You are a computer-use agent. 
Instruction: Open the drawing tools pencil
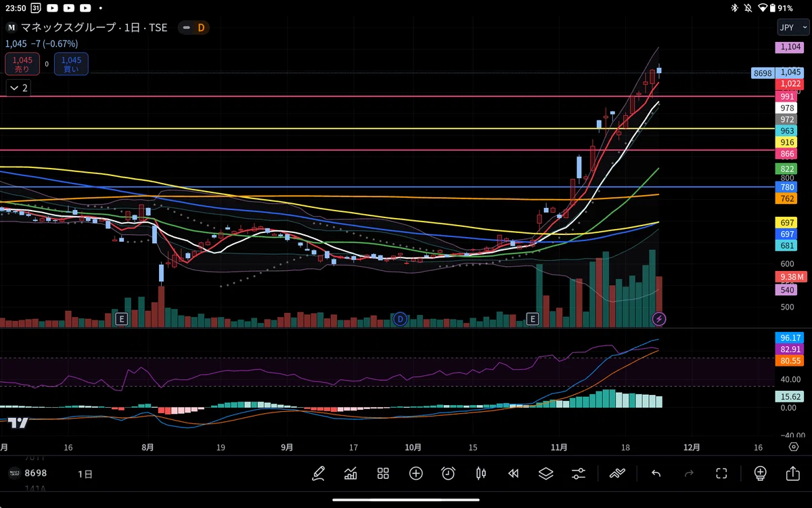coord(318,473)
